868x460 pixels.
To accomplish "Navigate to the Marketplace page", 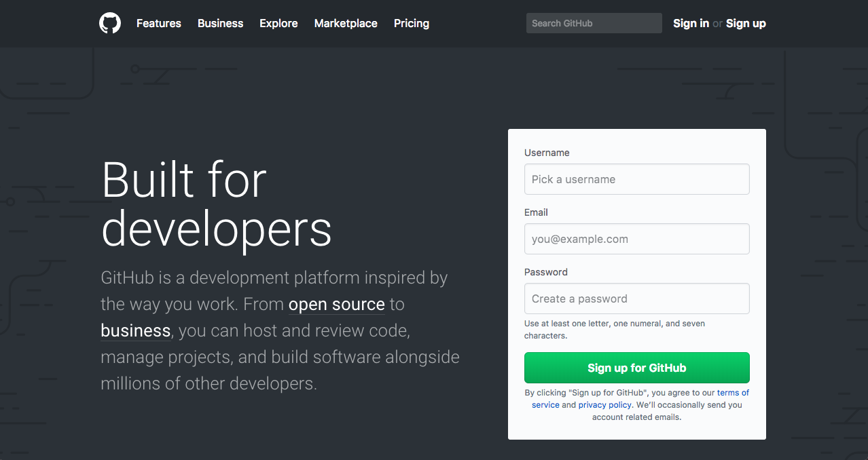I will pos(346,23).
